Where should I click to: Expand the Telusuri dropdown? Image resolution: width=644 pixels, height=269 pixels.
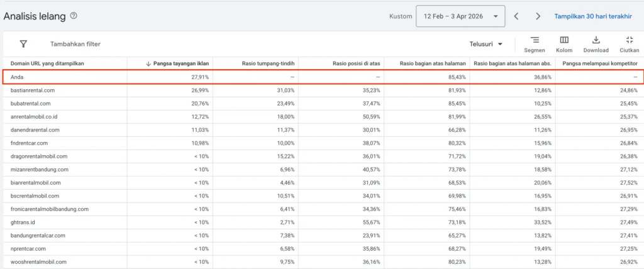point(486,44)
